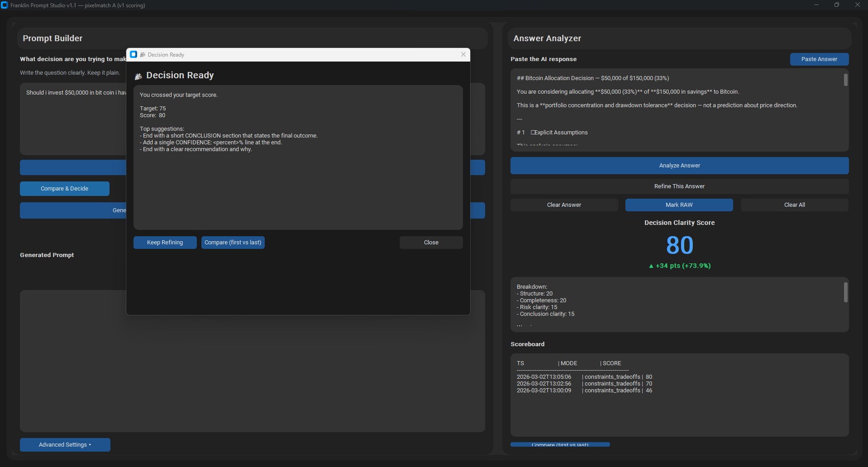Open Compare (first vs last) in dialog
Screen dimensions: 868x467
233,243
